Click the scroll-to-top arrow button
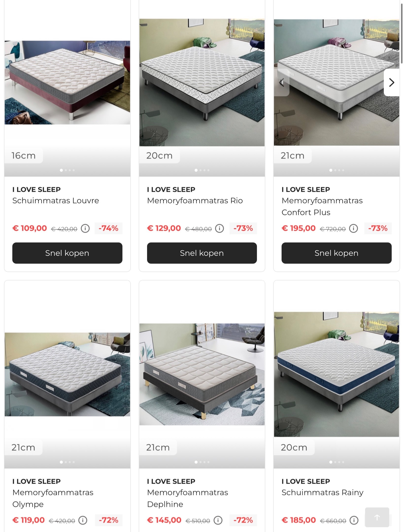The image size is (404, 532). point(377,517)
